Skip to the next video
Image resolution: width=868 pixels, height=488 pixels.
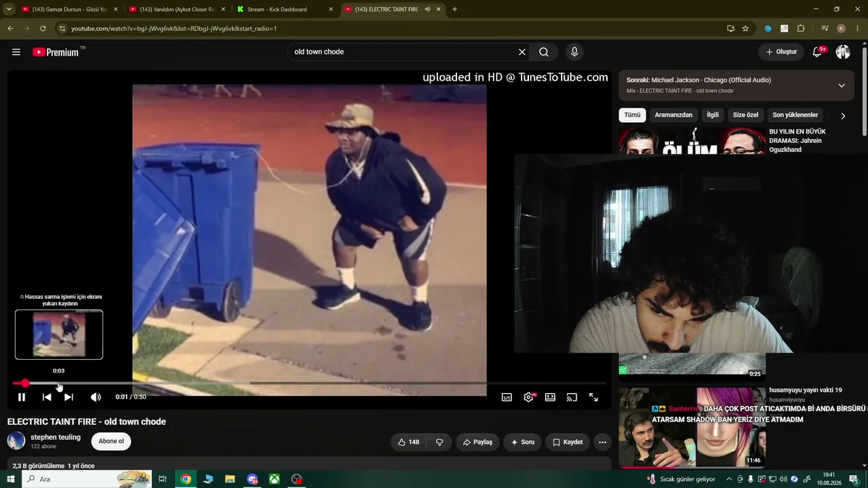click(68, 397)
